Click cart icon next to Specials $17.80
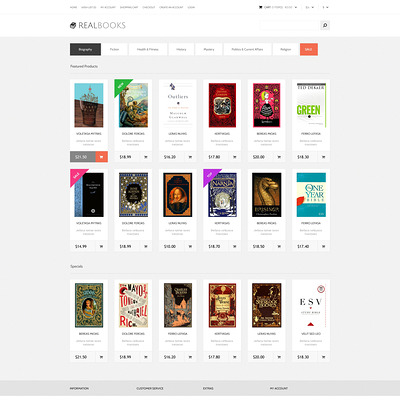The width and height of the screenshot is (400, 400). tap(235, 357)
